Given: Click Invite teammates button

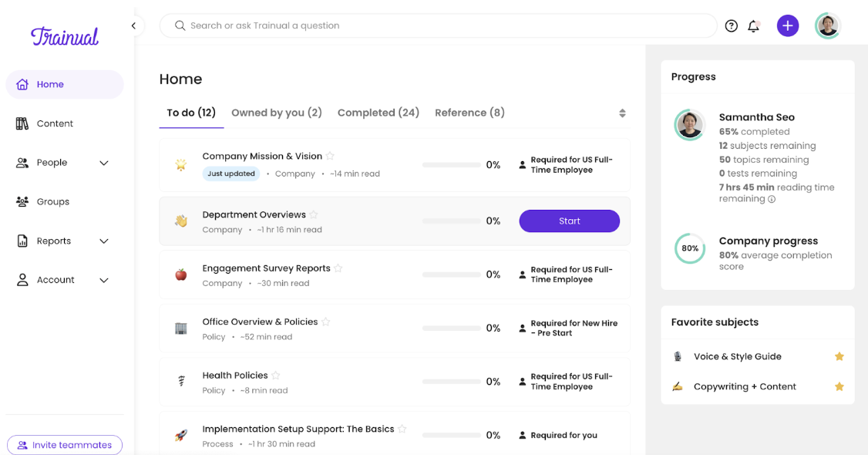Looking at the screenshot, I should tap(65, 445).
